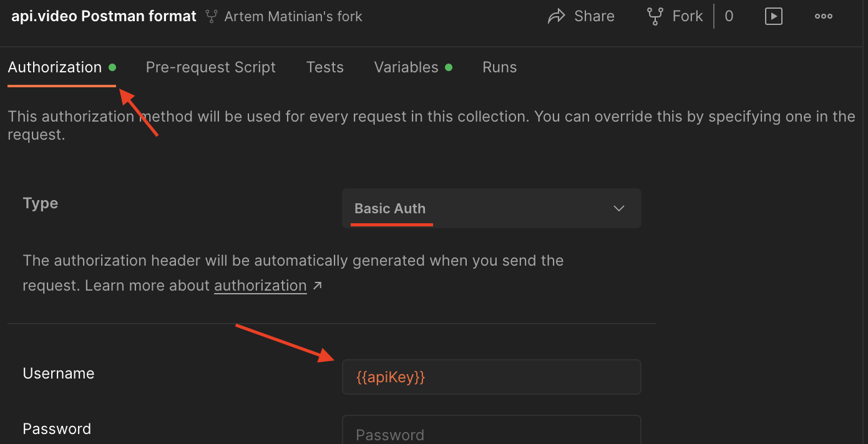Expand the Basic Auth options via the chevron
The image size is (868, 444).
click(x=618, y=208)
